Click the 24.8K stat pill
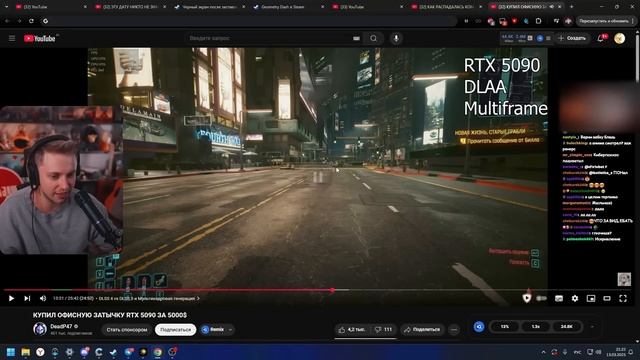 pos(567,327)
